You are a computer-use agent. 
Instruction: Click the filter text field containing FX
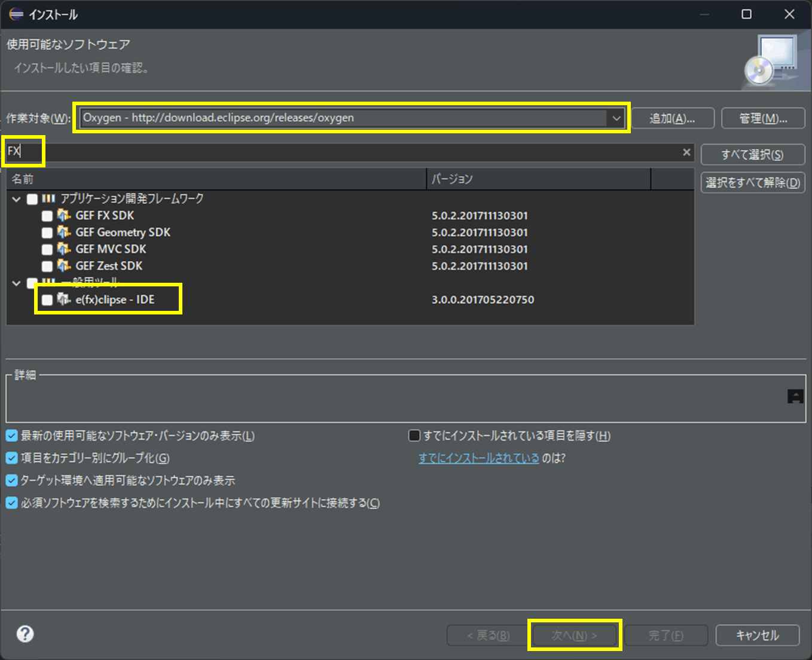[350, 152]
